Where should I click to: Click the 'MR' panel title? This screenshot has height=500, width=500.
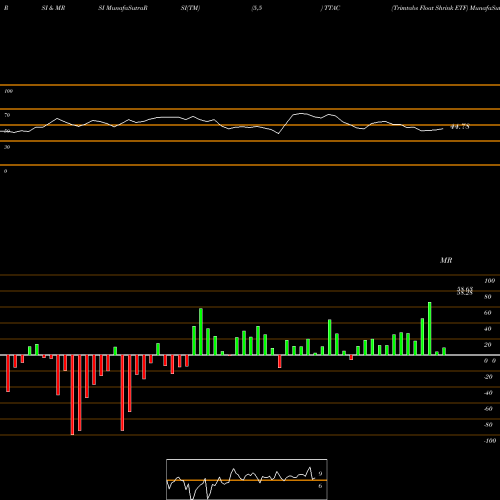[x=446, y=260]
